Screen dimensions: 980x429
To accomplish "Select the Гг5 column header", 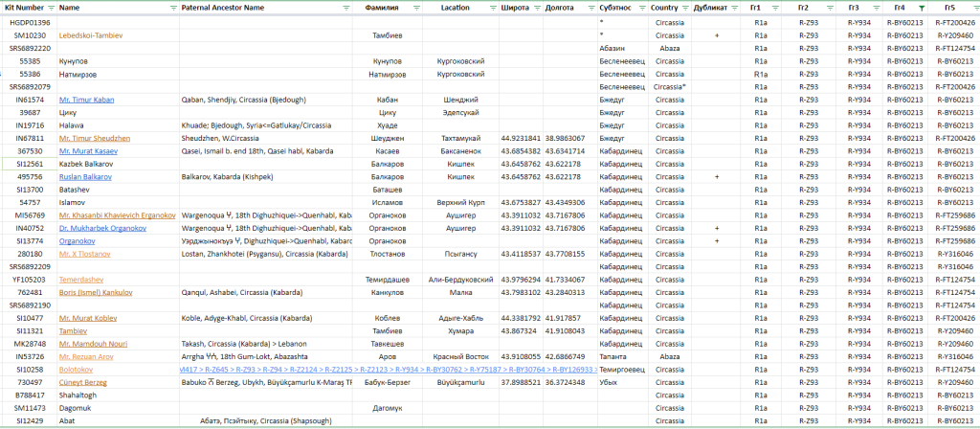I will [x=953, y=8].
